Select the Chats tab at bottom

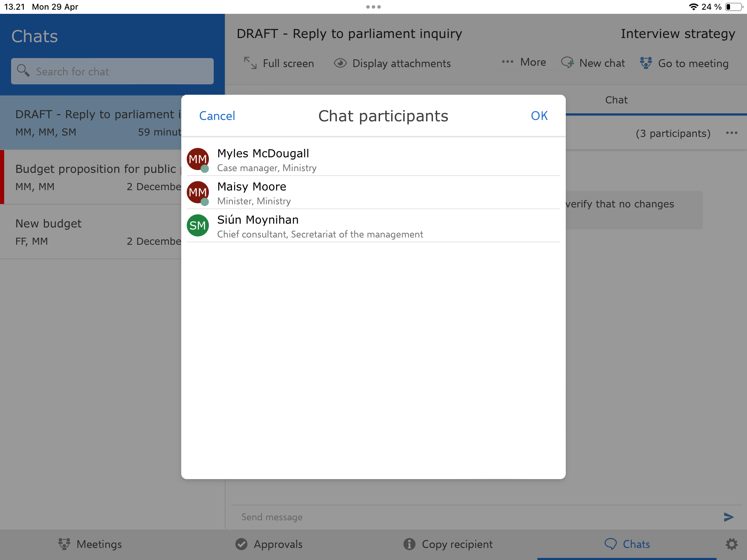[627, 544]
